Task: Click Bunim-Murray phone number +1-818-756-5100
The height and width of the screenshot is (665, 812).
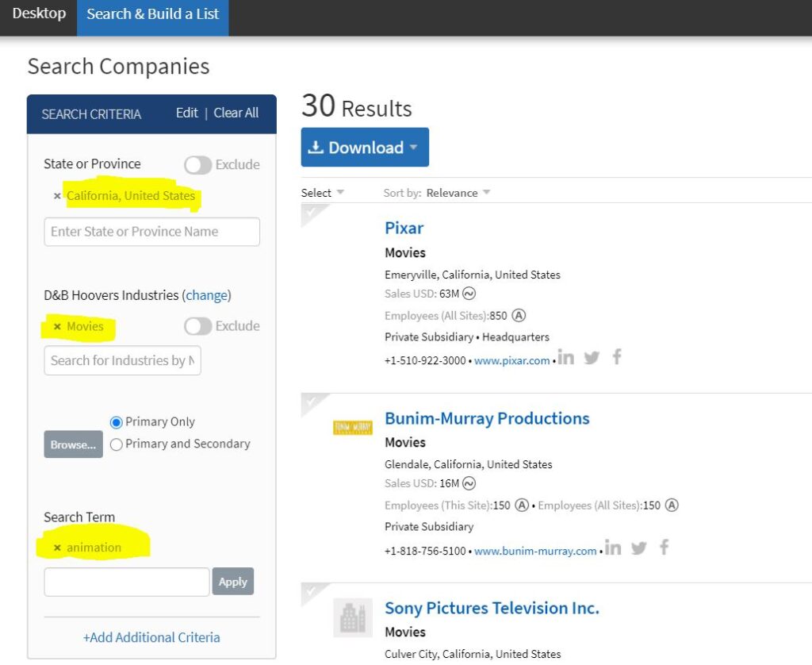Action: [x=425, y=551]
